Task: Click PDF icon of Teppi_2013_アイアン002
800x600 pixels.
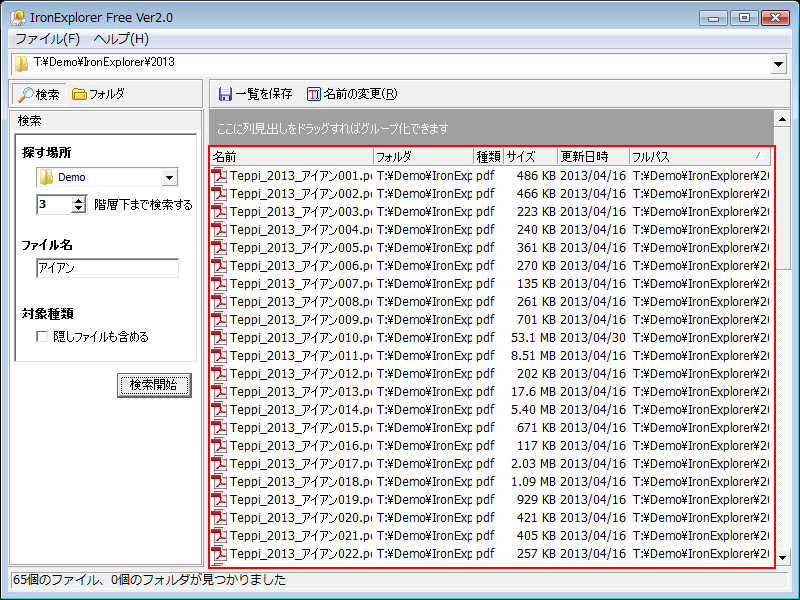Action: 219,193
